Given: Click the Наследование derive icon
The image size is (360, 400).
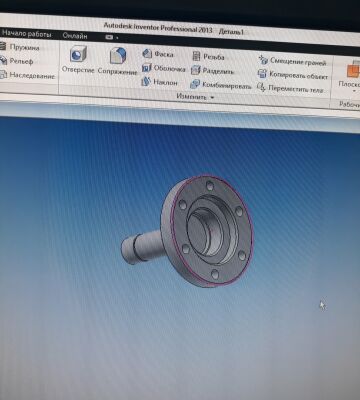Looking at the screenshot, I should 3,75.
